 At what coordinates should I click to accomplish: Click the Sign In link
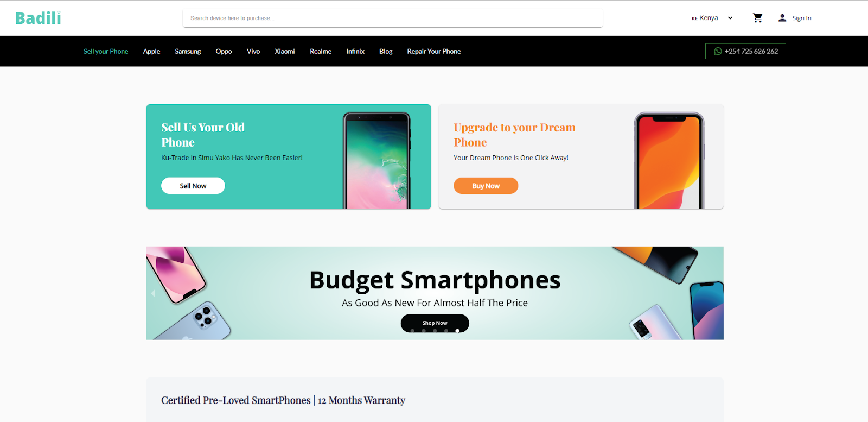point(802,18)
